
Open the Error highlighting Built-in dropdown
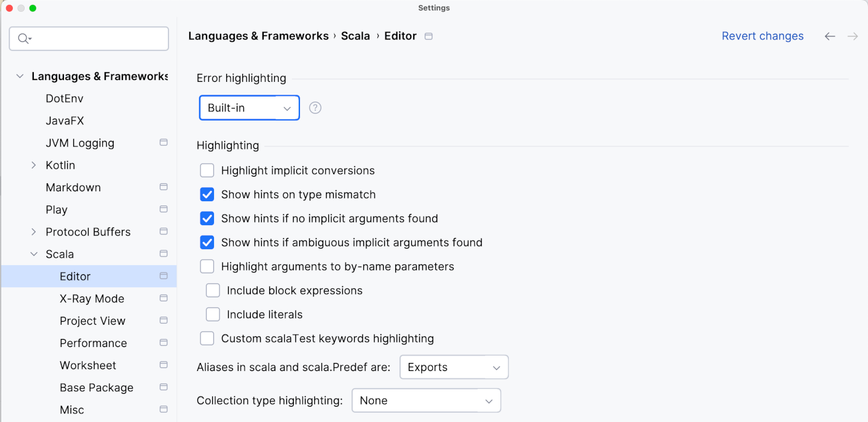point(249,108)
